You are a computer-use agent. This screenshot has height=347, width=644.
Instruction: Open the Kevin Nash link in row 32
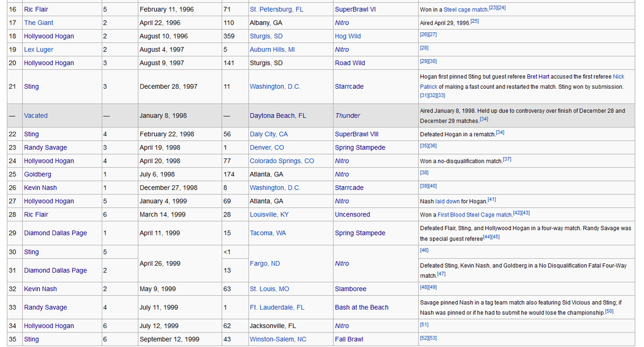(40, 289)
